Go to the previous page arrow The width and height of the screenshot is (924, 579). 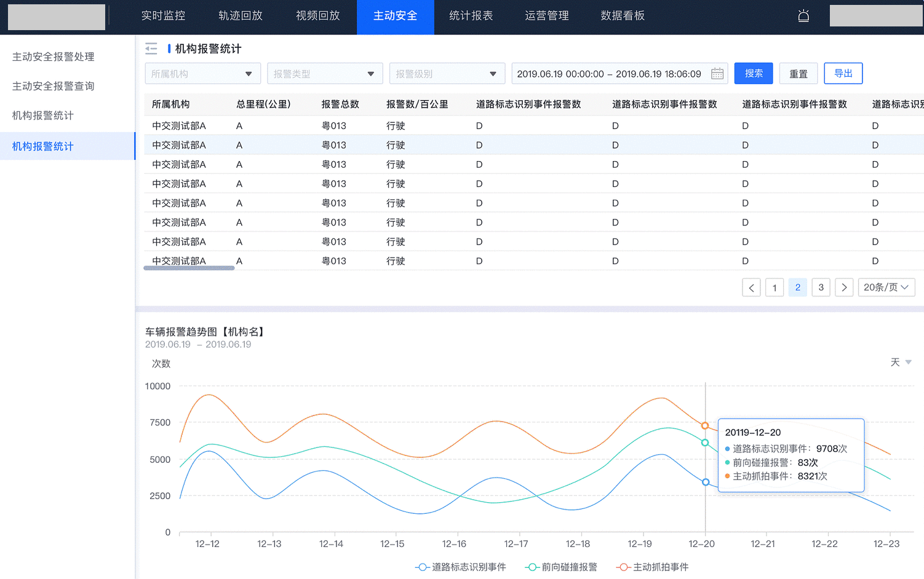click(751, 288)
